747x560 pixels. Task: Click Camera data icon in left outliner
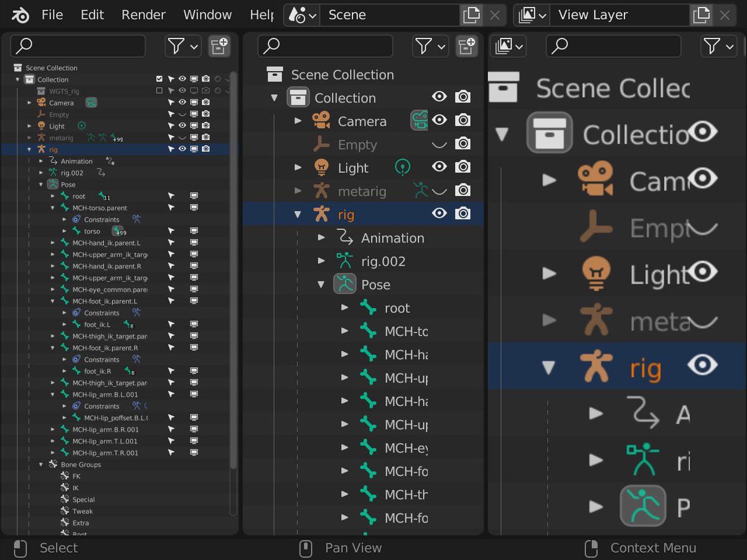pos(91,103)
